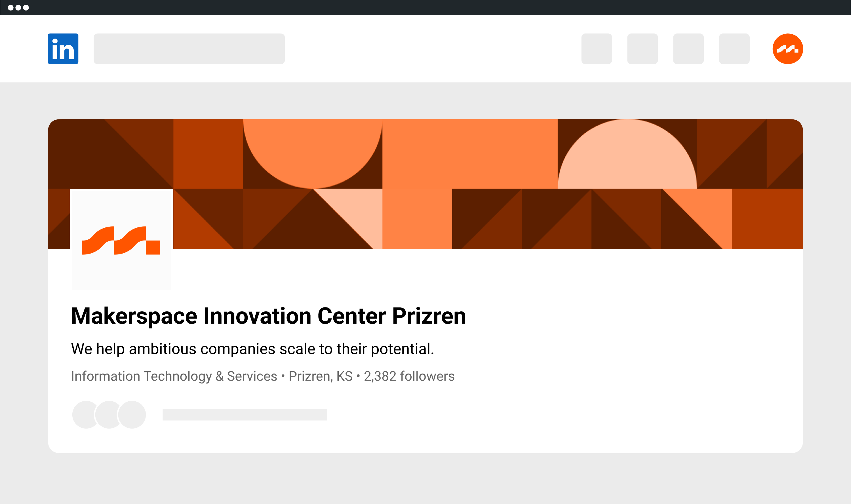Click the company logo thumbnail on the page card
The height and width of the screenshot is (504, 851).
coord(121,239)
